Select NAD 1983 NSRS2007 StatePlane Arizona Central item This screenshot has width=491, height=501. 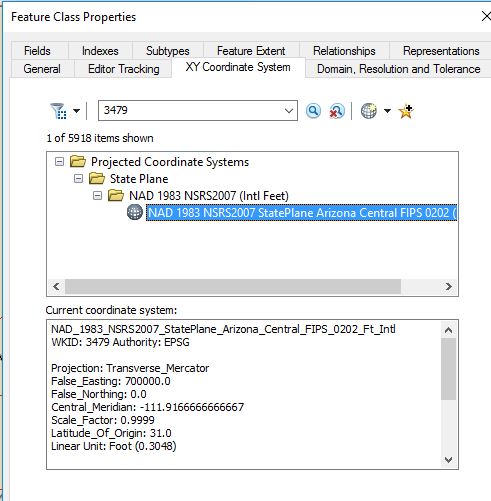302,213
